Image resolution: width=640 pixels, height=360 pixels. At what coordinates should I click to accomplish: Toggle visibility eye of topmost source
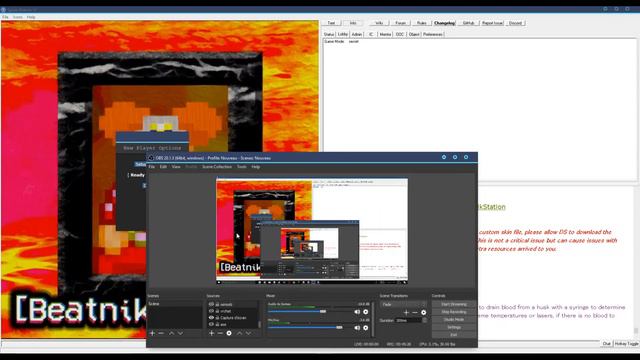point(211,304)
